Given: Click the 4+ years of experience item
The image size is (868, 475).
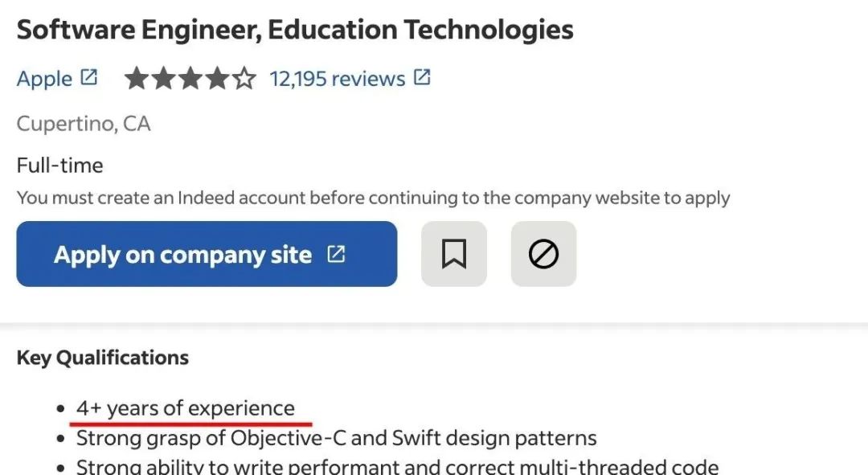Looking at the screenshot, I should pyautogui.click(x=185, y=408).
